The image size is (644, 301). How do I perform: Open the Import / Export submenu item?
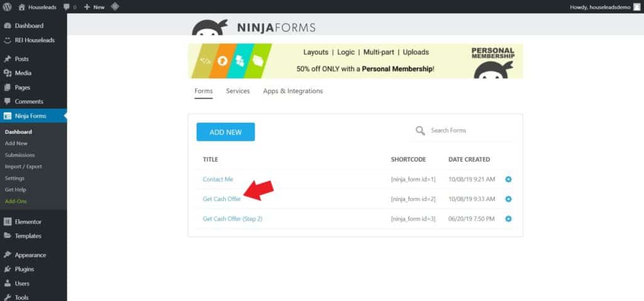[x=23, y=167]
